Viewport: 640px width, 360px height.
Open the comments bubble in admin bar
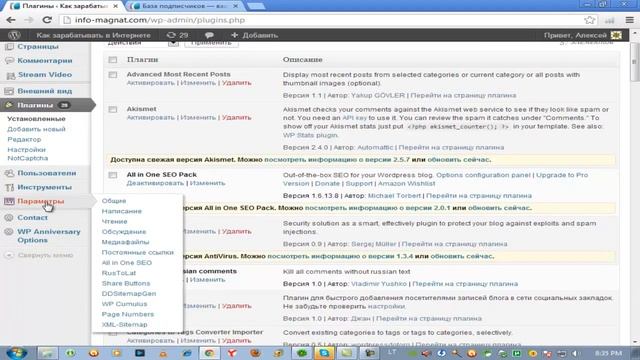click(209, 35)
